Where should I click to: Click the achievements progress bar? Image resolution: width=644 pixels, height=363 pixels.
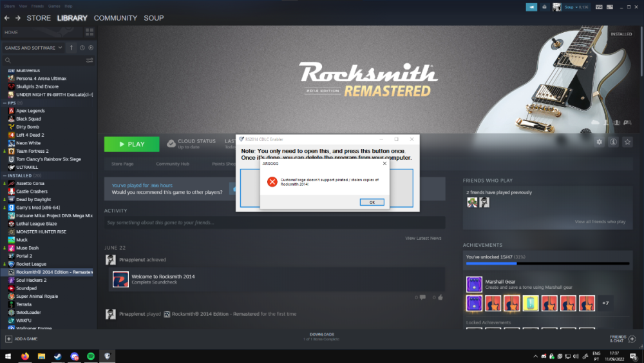(547, 264)
